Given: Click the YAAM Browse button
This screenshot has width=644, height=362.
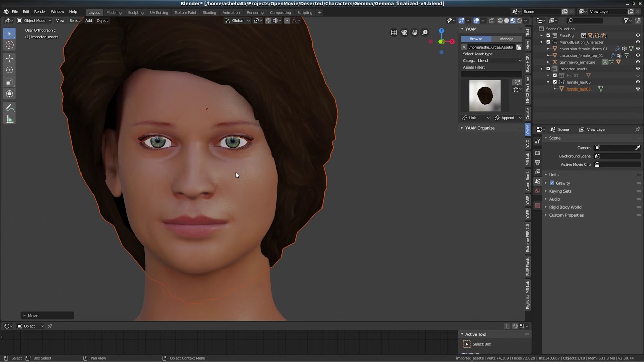Looking at the screenshot, I should point(476,39).
